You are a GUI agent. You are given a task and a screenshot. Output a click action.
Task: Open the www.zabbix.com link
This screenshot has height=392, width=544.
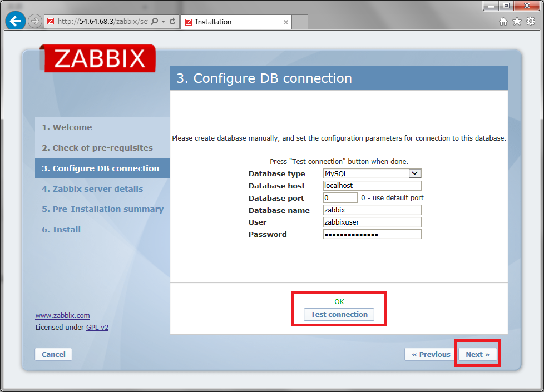coord(62,316)
